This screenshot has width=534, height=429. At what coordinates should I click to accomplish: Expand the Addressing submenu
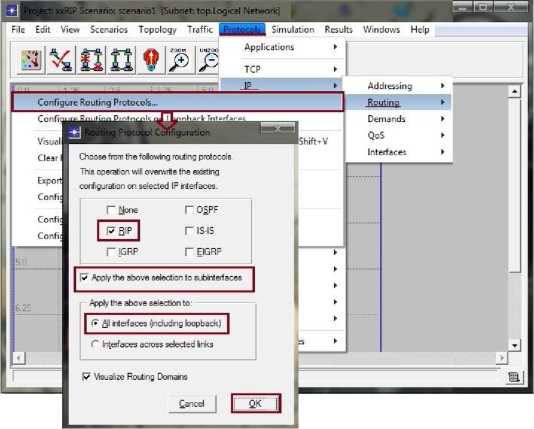pyautogui.click(x=399, y=86)
